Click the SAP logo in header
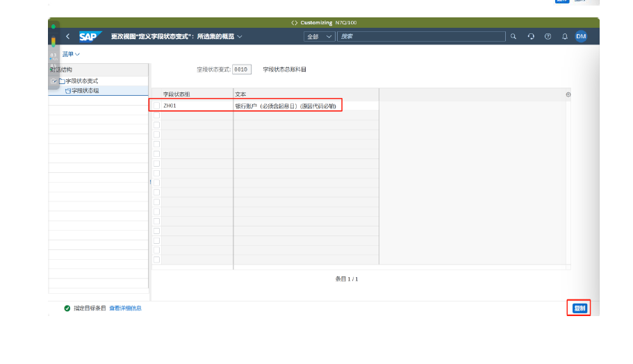633x364 pixels. (90, 36)
